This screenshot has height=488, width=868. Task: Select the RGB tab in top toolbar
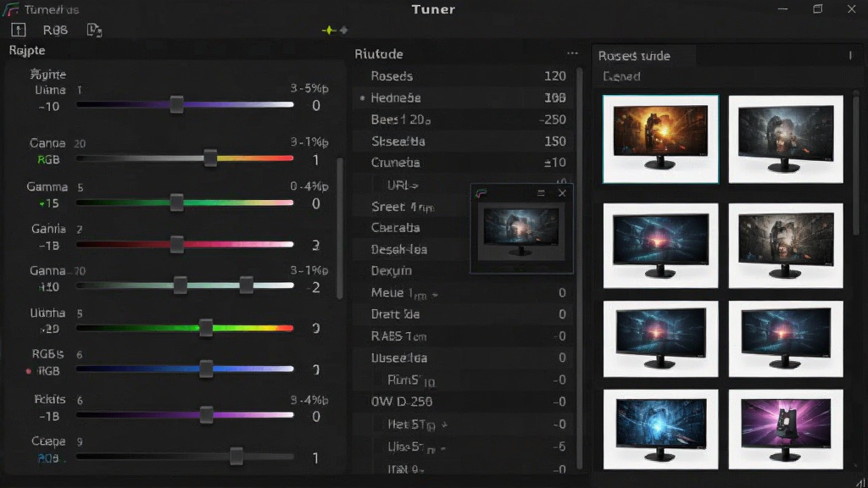(55, 30)
